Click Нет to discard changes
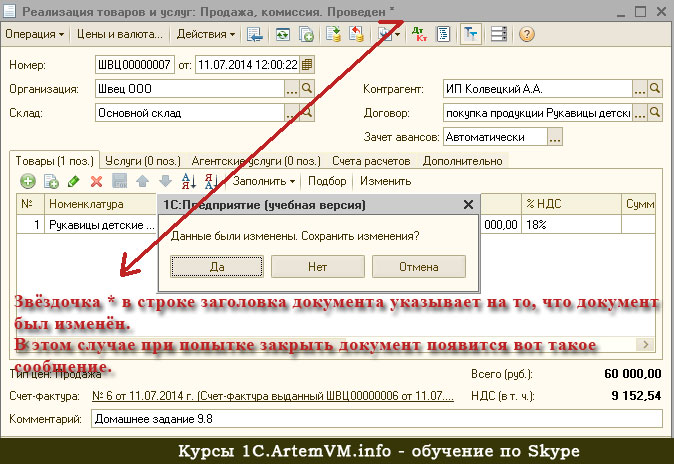Image resolution: width=674 pixels, height=464 pixels. [x=318, y=267]
